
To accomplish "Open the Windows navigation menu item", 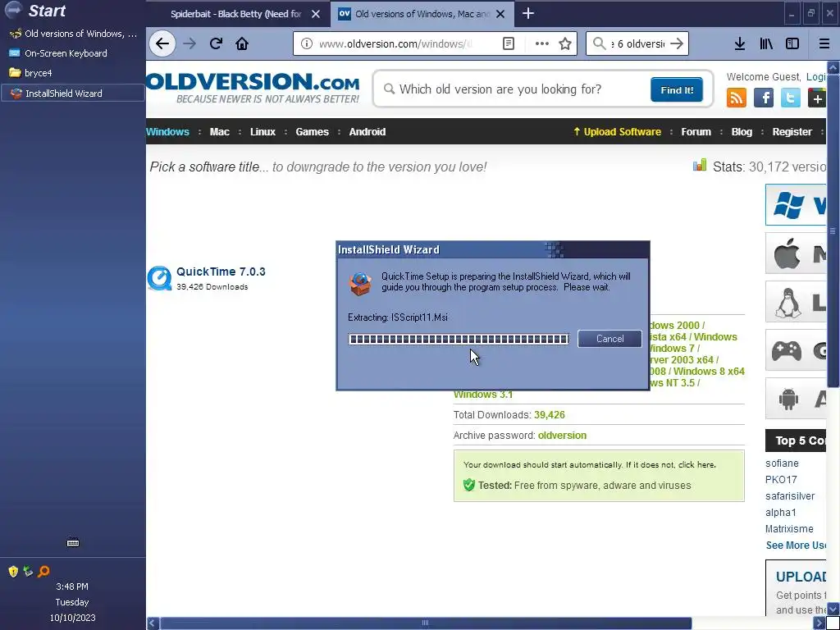I will pyautogui.click(x=167, y=132).
